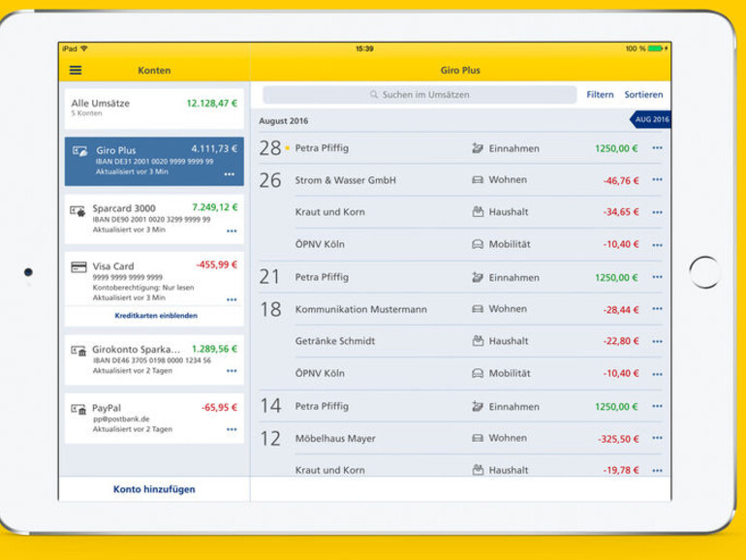746x560 pixels.
Task: Open more options for Giro Plus account
Action: 230,174
